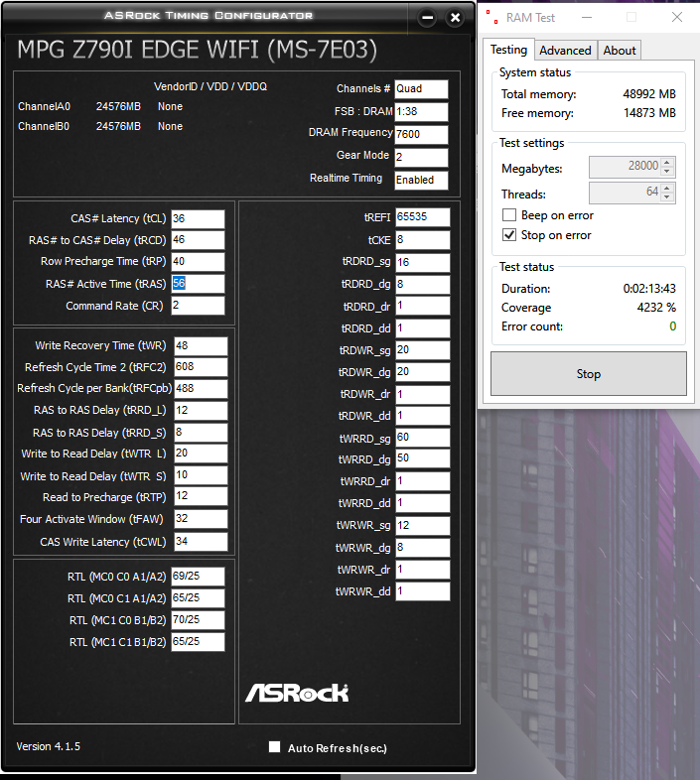Click the DRAM Frequency field showing 7600
This screenshot has height=780, width=700.
[421, 134]
